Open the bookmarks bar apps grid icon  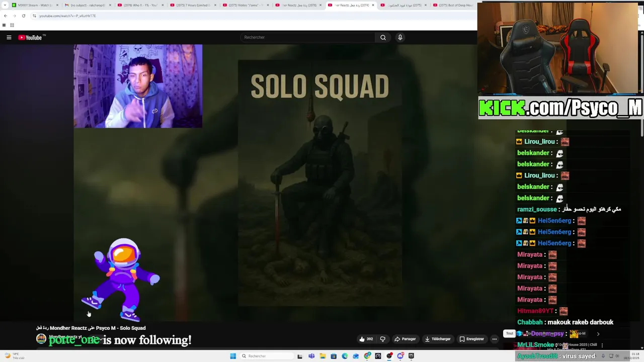pyautogui.click(x=12, y=25)
